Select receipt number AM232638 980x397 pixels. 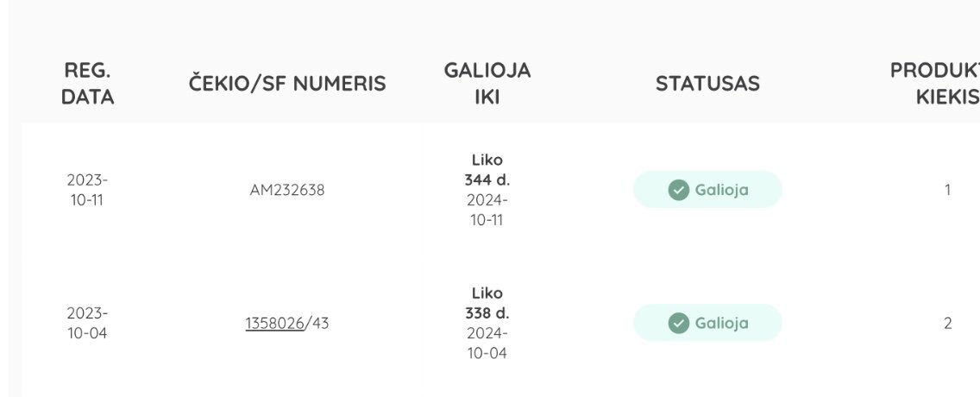pyautogui.click(x=287, y=190)
